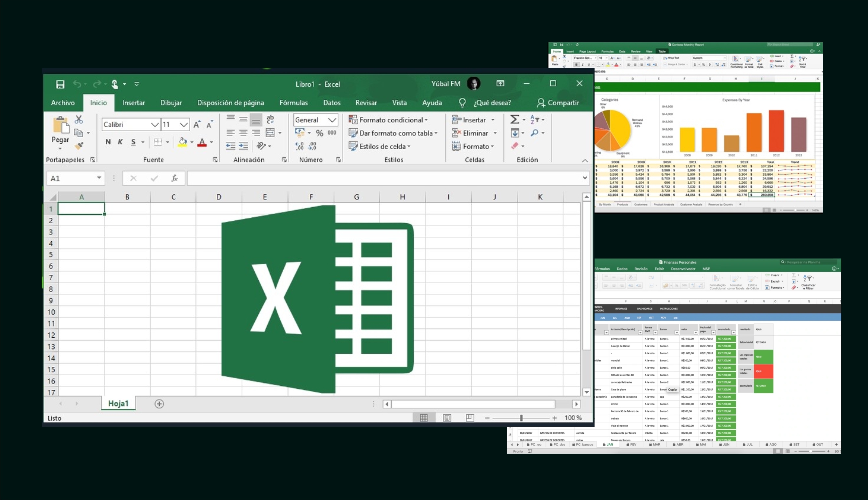Toggle middle vertical alignment

(243, 119)
